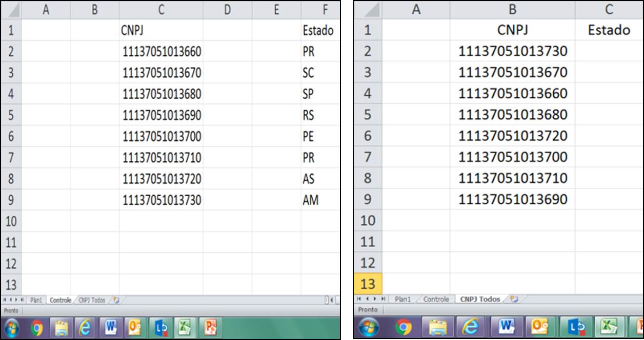Insert new worksheet in right Excel window

pyautogui.click(x=514, y=299)
